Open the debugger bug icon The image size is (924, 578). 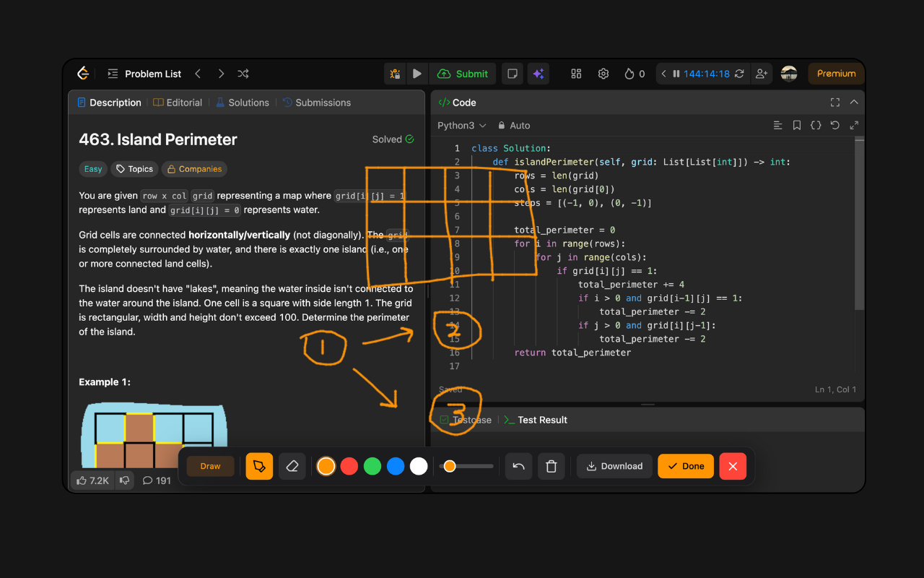(394, 73)
